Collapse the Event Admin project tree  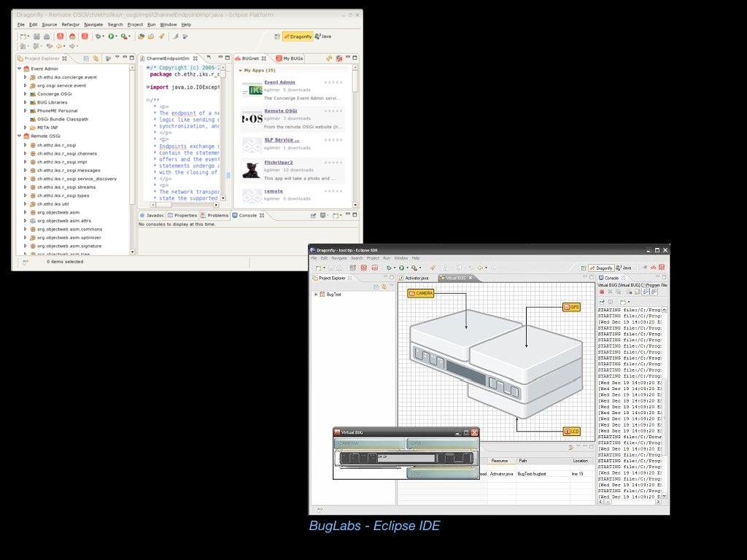[20, 69]
